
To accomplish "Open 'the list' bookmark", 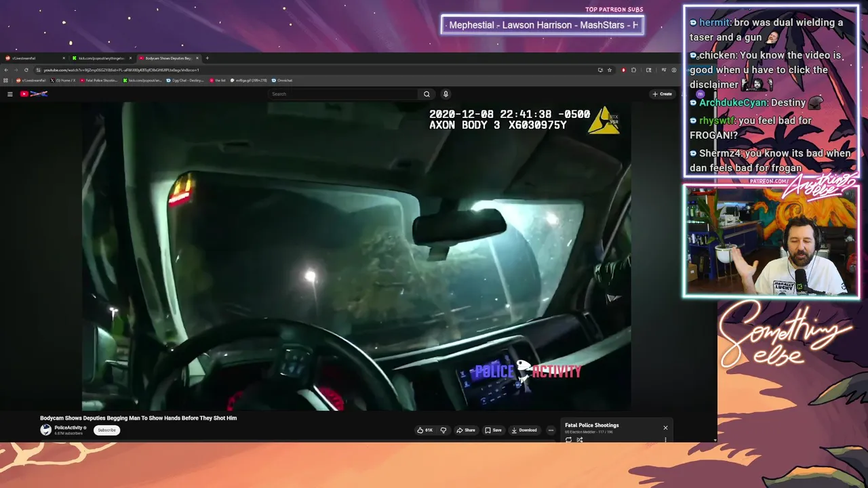I will (217, 81).
